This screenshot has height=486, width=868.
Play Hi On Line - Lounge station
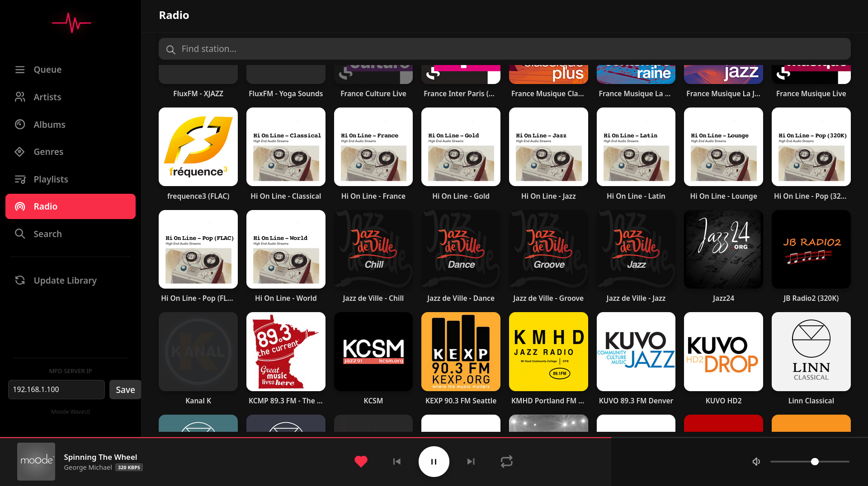[x=723, y=147]
